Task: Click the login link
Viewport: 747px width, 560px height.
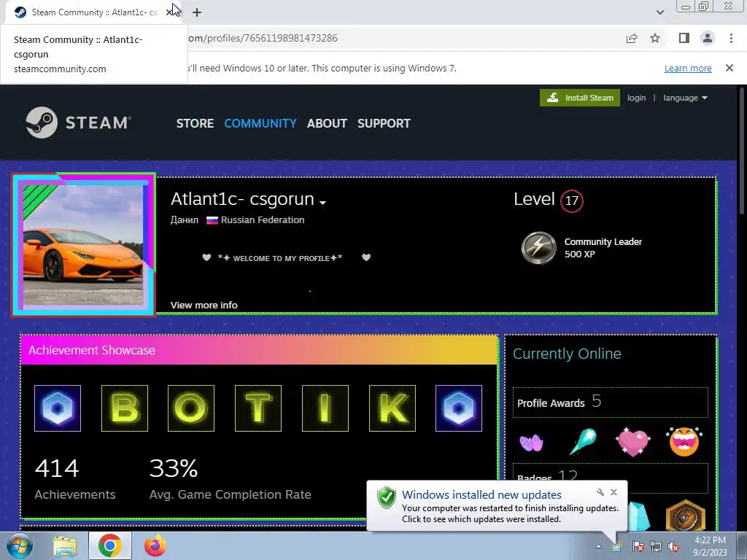Action: point(636,98)
